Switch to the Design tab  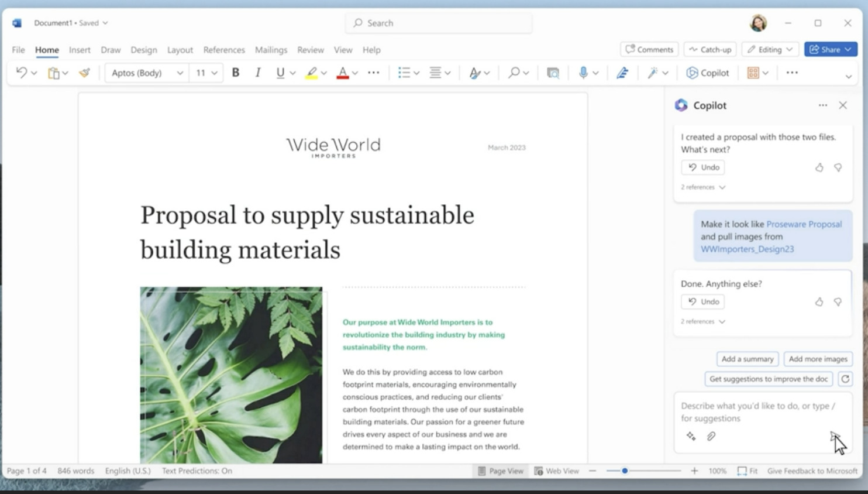(144, 50)
